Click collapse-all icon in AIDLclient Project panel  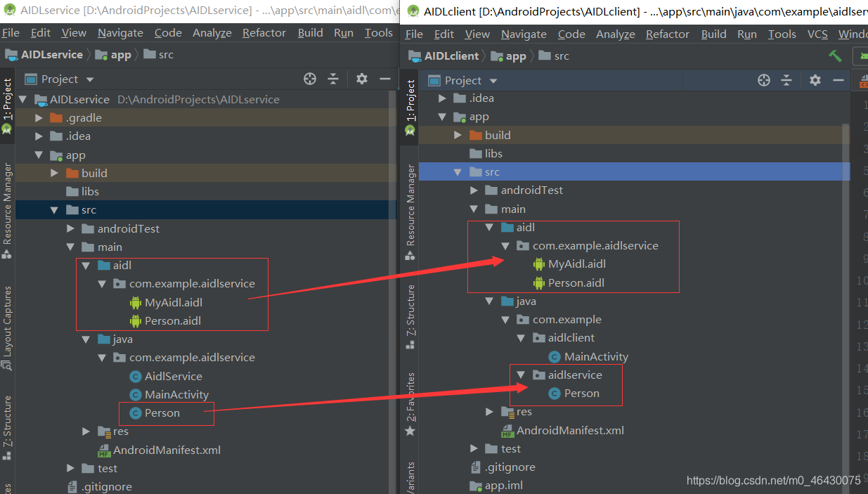pyautogui.click(x=787, y=80)
